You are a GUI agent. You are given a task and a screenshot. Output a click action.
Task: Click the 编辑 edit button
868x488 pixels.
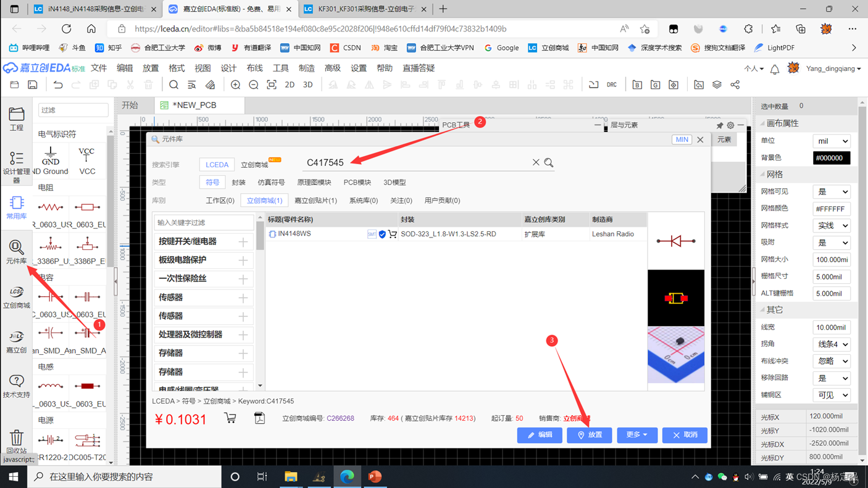click(x=540, y=435)
